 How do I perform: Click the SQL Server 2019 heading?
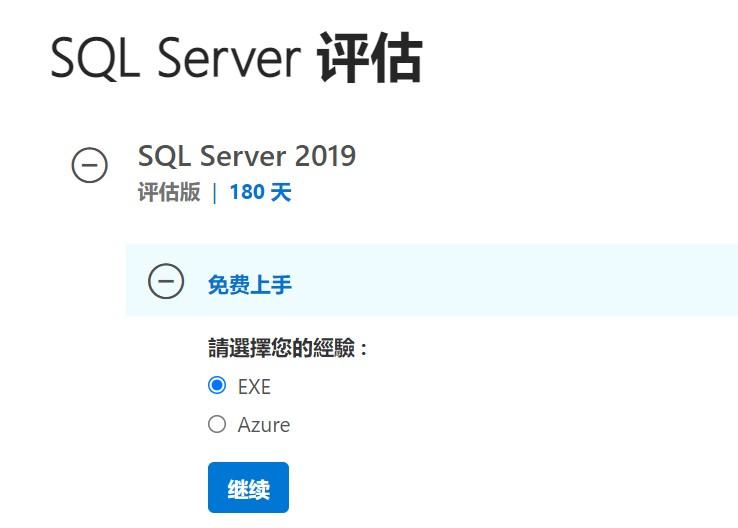point(247,156)
